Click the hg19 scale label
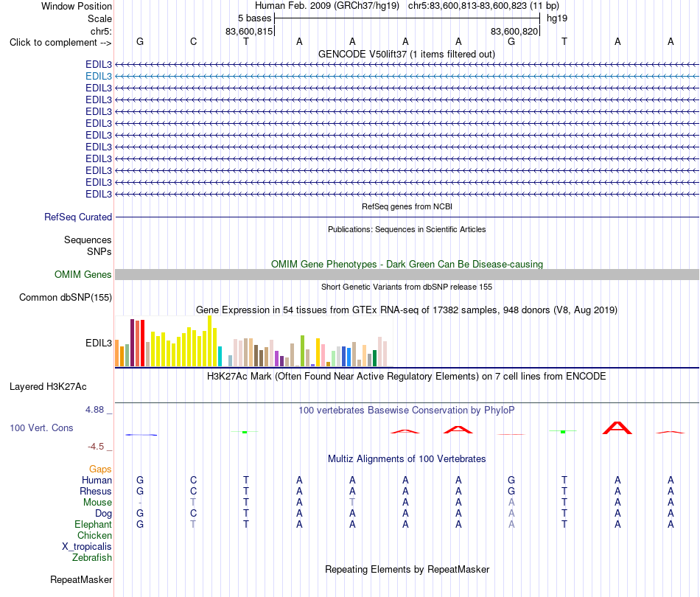Screen dimensions: 700x597 (x=557, y=18)
